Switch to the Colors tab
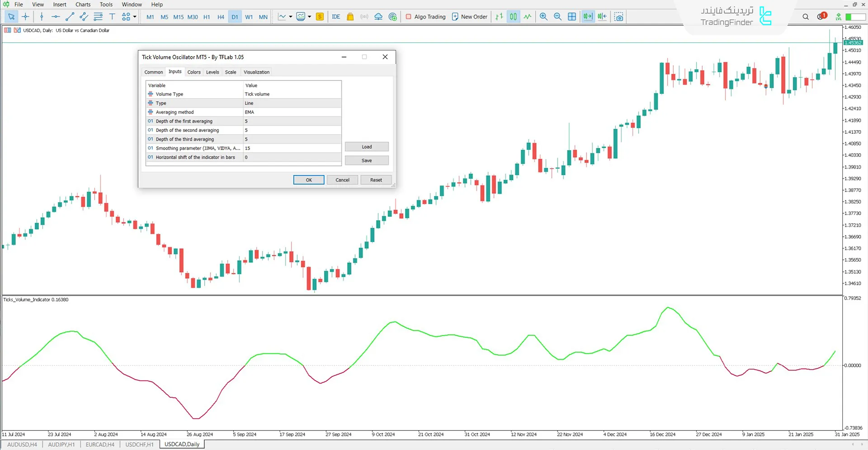The image size is (868, 450). coord(194,72)
